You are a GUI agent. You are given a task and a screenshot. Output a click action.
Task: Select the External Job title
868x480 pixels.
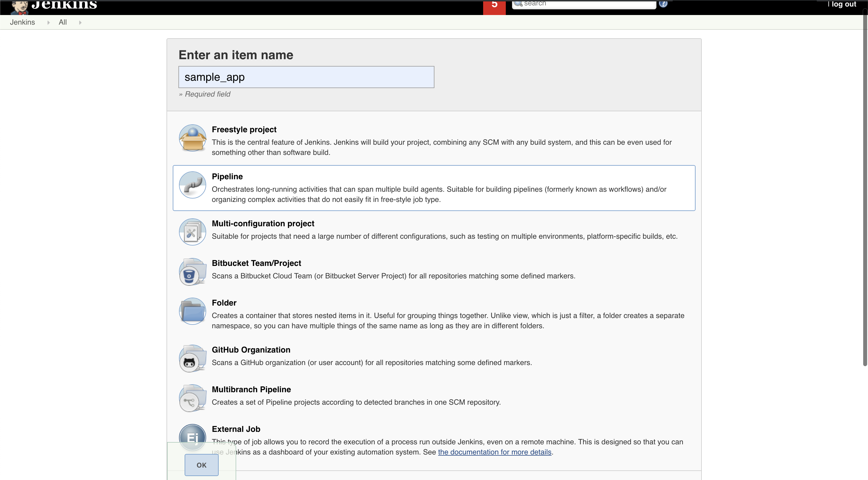pyautogui.click(x=236, y=429)
